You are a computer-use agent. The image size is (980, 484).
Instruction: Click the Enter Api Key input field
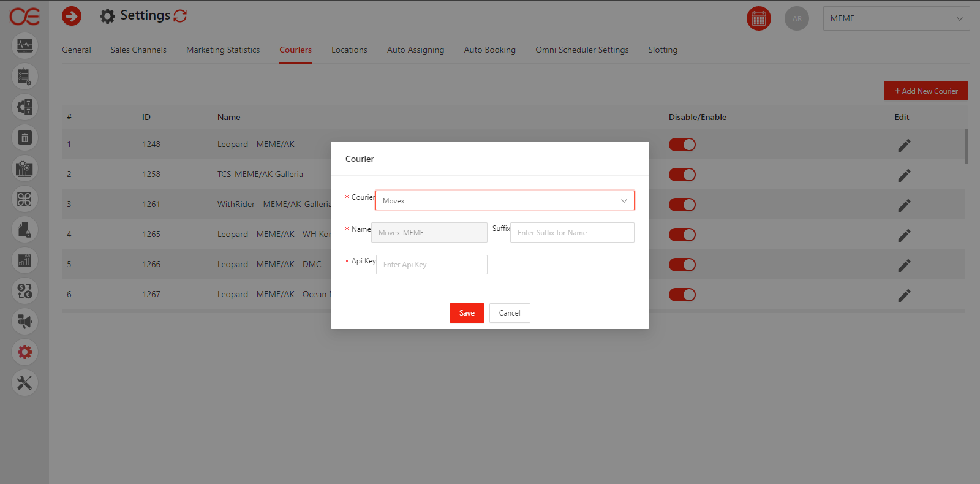431,265
